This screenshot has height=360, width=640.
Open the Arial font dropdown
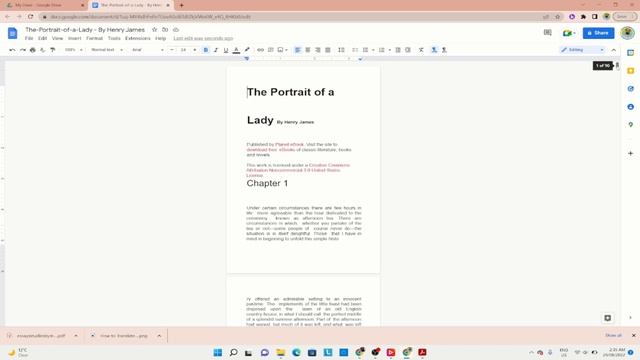(x=147, y=50)
